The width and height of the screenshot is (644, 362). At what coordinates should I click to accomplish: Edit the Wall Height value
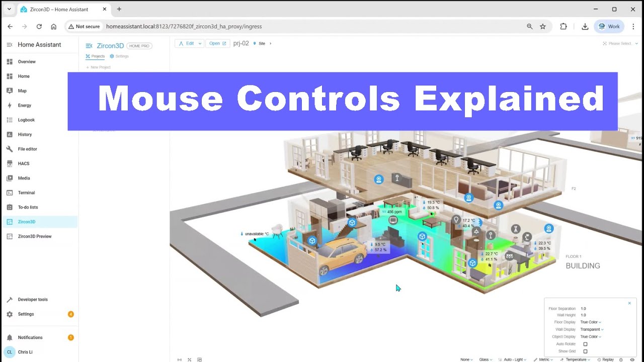point(584,315)
